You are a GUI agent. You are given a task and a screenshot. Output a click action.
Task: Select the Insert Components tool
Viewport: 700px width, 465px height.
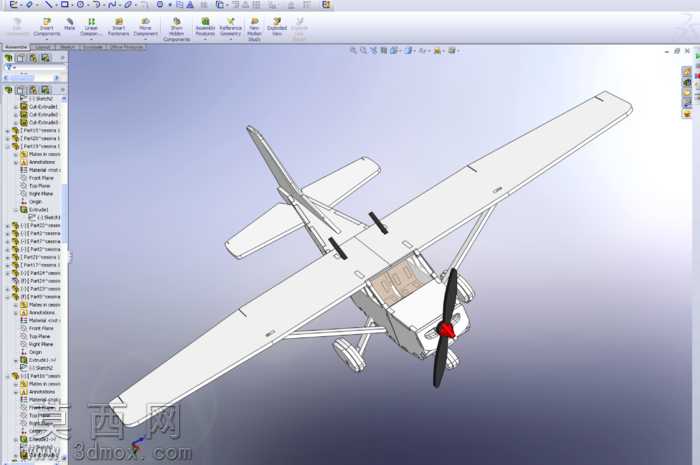pyautogui.click(x=46, y=27)
